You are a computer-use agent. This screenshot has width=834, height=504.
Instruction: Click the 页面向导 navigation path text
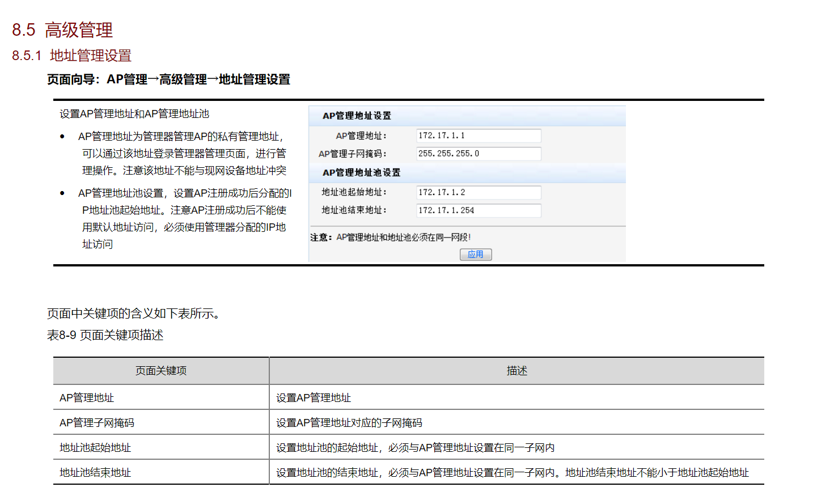(168, 79)
